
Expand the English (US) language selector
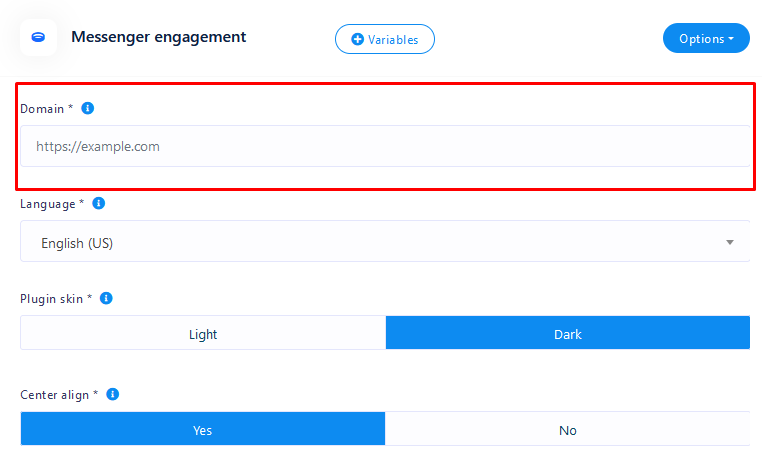tap(380, 242)
